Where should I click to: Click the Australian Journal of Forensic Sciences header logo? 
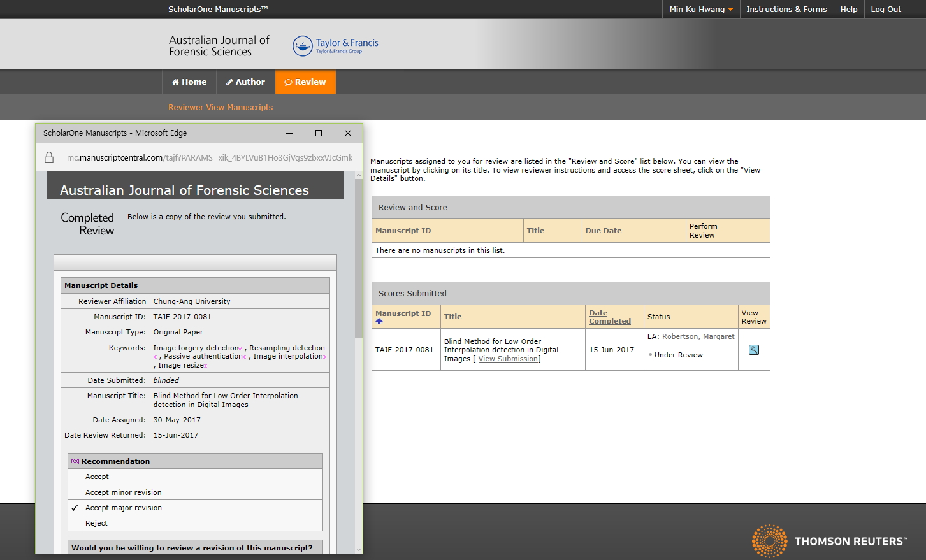[219, 46]
